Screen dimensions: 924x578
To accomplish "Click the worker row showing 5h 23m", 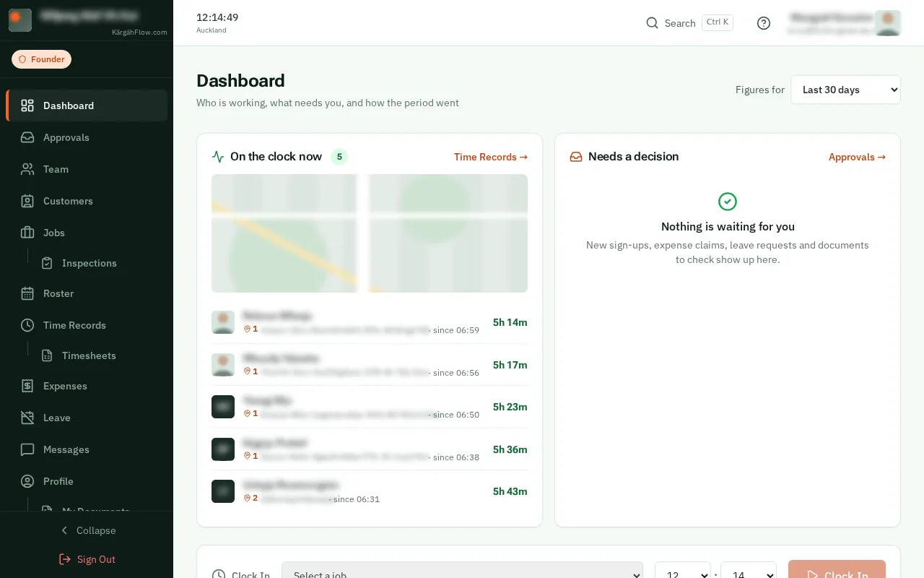I will pos(370,407).
